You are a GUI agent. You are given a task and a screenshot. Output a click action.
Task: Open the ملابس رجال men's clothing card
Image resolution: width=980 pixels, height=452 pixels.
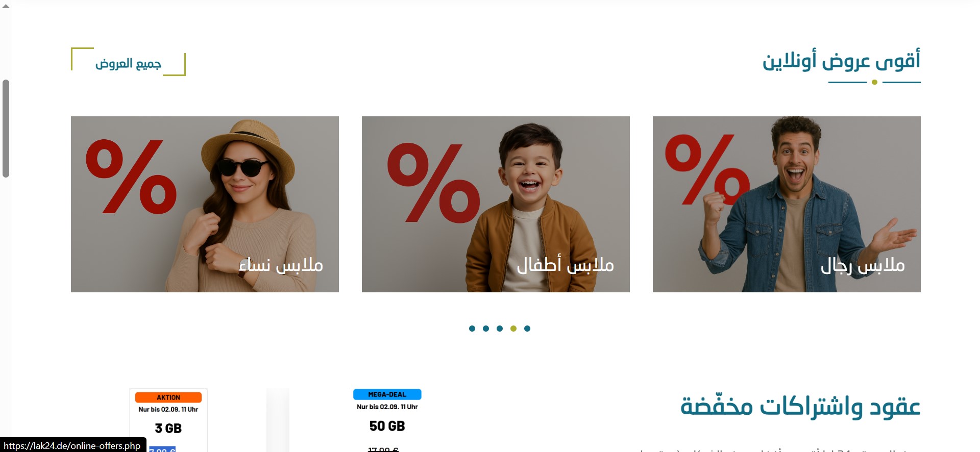[x=787, y=204]
